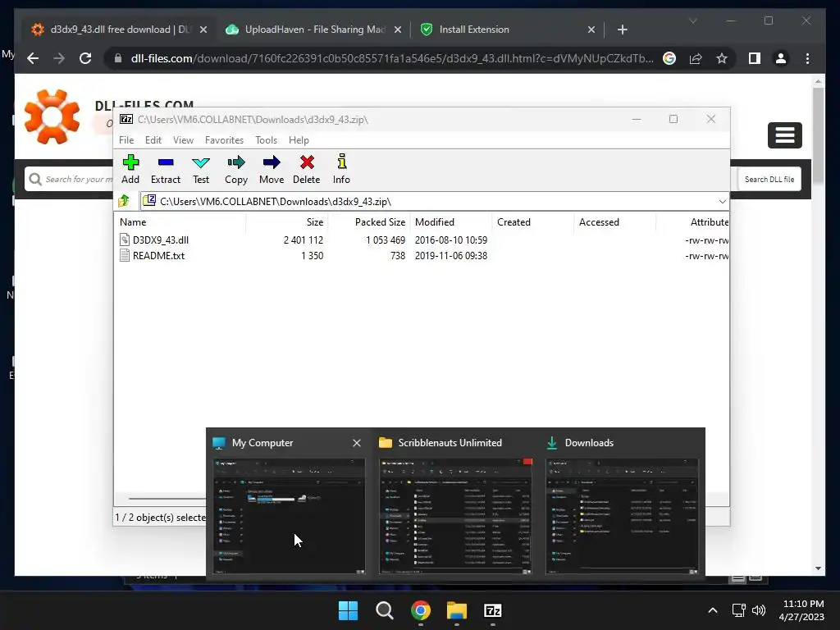The height and width of the screenshot is (630, 840).
Task: Go forward in Chrome
Action: coord(59,58)
